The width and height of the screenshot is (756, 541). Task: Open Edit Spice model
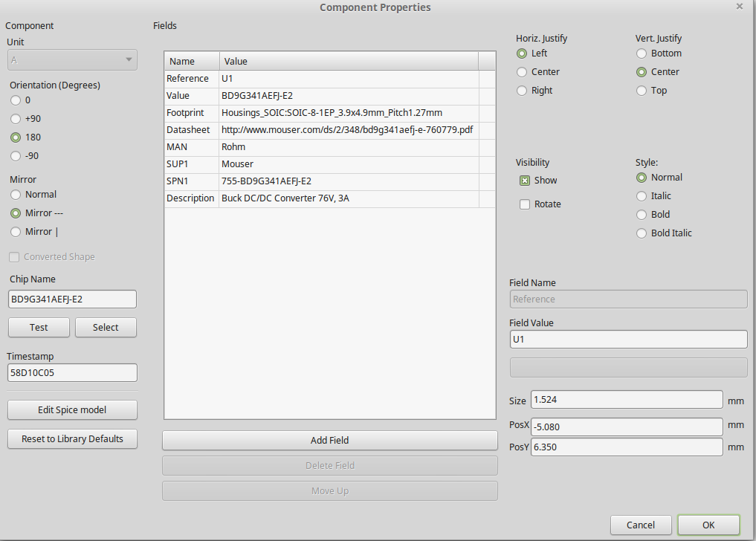point(72,410)
